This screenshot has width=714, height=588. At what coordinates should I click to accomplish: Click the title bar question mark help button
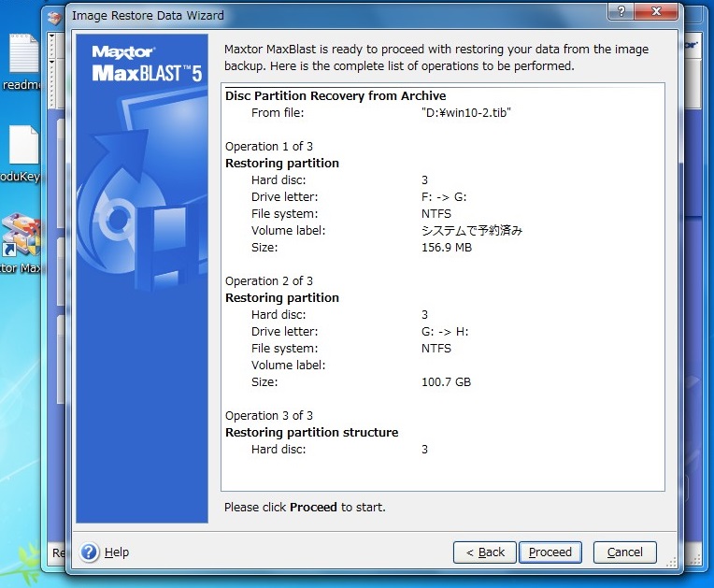(x=621, y=11)
